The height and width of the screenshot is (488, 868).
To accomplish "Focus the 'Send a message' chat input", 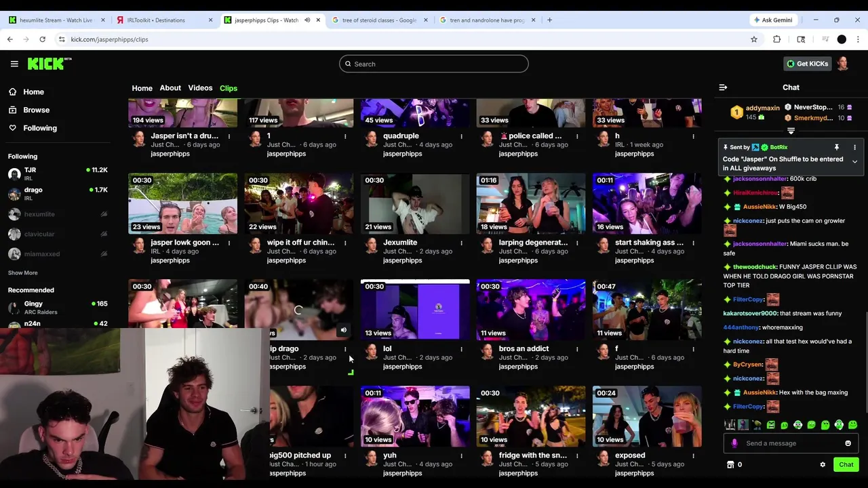I will (790, 443).
